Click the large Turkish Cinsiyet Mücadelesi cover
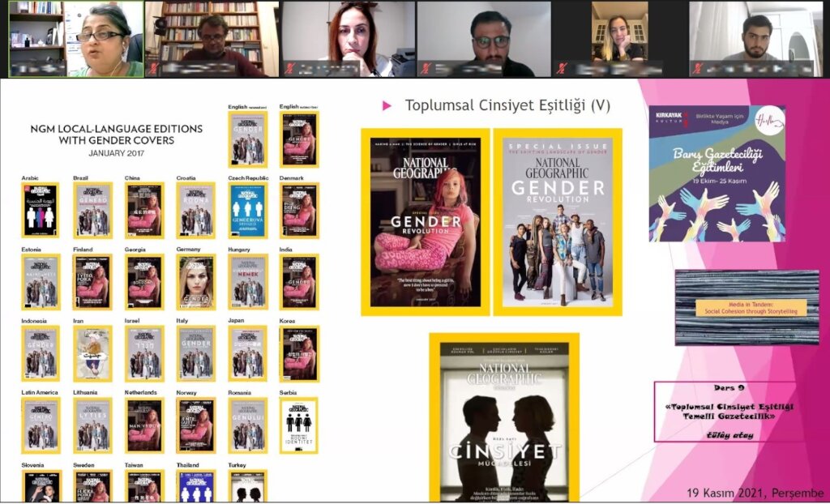Image resolution: width=830 pixels, height=504 pixels. (504, 417)
